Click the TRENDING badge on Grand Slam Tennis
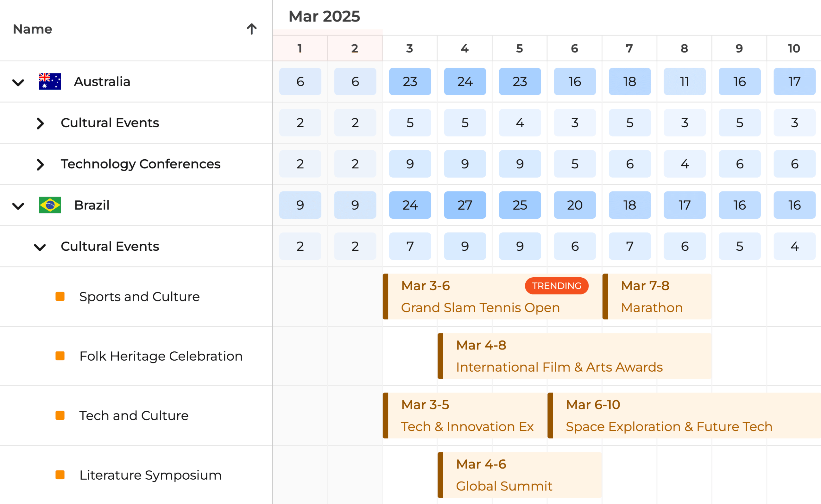Screen dimensions: 821x504 (556, 286)
